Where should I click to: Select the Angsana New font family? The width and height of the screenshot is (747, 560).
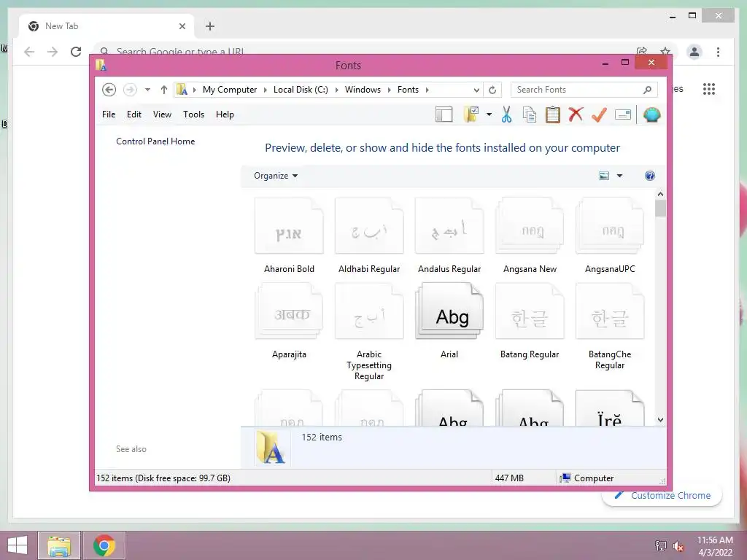coord(530,236)
